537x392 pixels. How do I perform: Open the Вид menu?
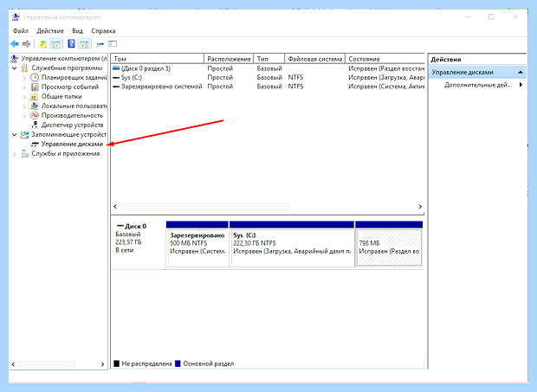click(x=77, y=31)
